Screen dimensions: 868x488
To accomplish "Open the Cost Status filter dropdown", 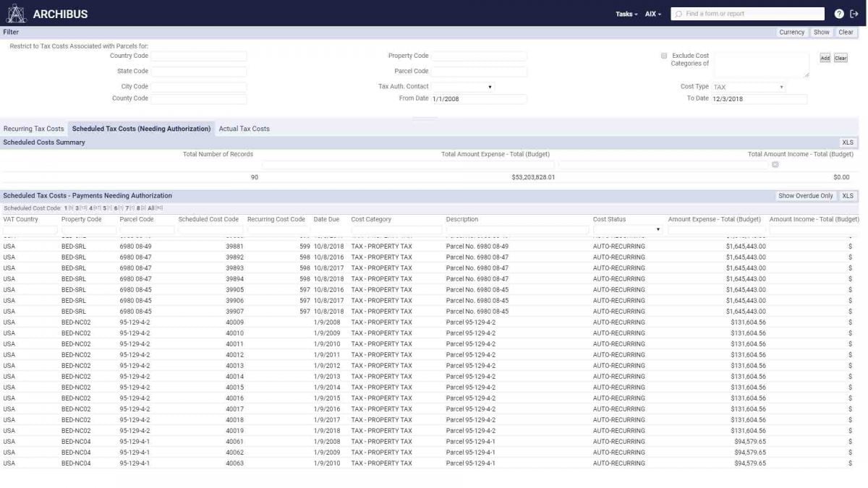I will (x=658, y=229).
